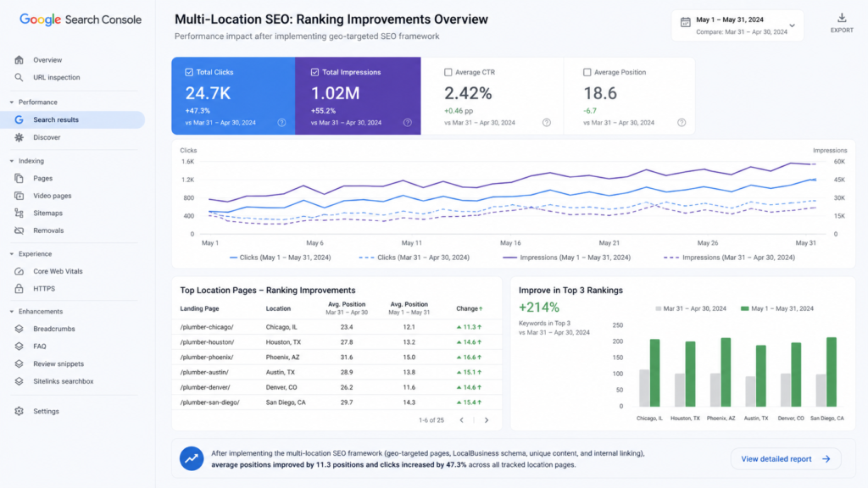The image size is (868, 488).
Task: Toggle Impressions Mar 31–Apr 30 legend series
Action: 729,258
